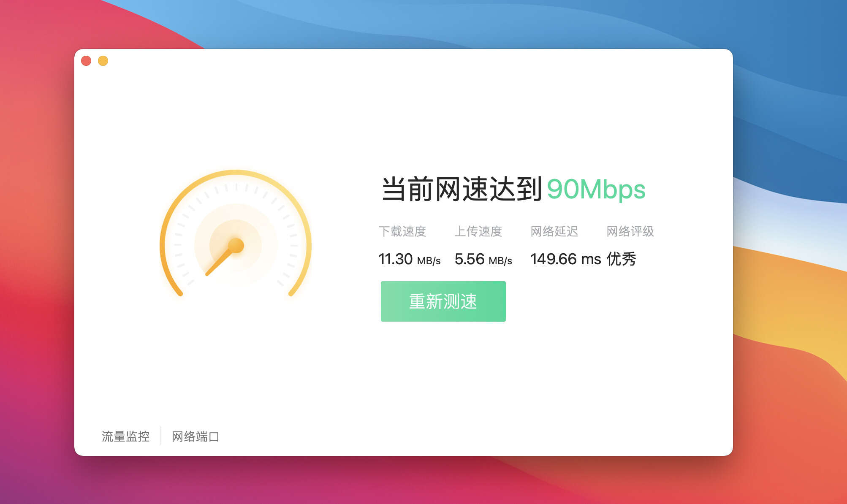Click the 11.30 MB/s download value
The image size is (847, 504).
(x=409, y=259)
